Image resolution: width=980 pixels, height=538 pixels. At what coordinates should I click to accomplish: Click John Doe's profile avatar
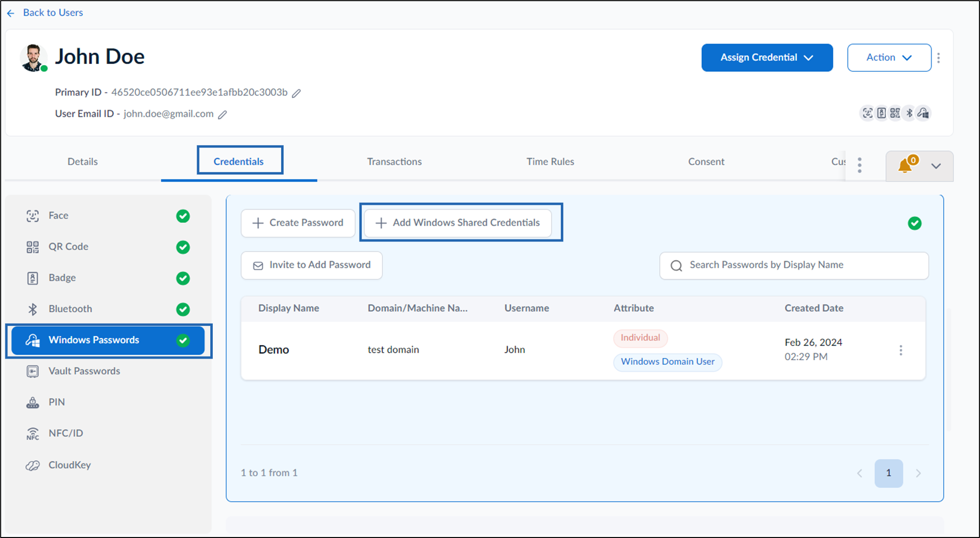click(x=33, y=58)
